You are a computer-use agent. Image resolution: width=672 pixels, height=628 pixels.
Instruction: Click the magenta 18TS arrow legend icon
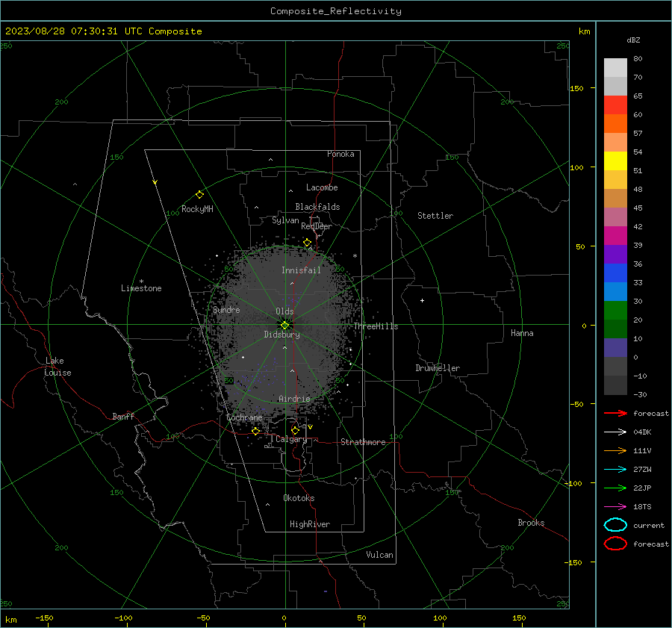click(615, 507)
